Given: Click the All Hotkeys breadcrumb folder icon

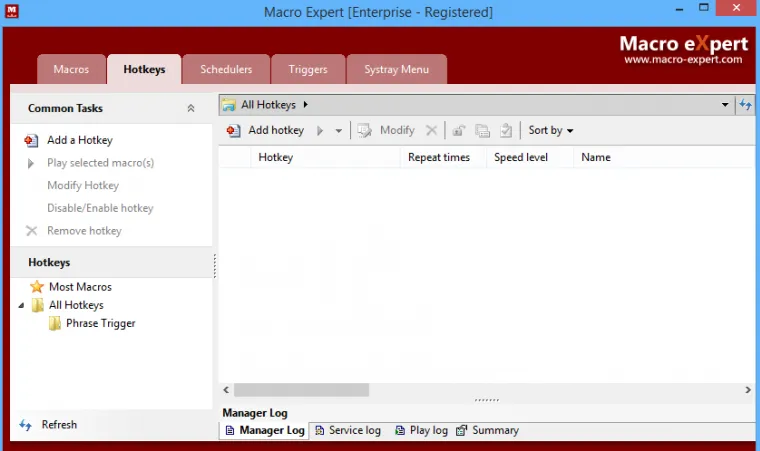Looking at the screenshot, I should pos(229,105).
